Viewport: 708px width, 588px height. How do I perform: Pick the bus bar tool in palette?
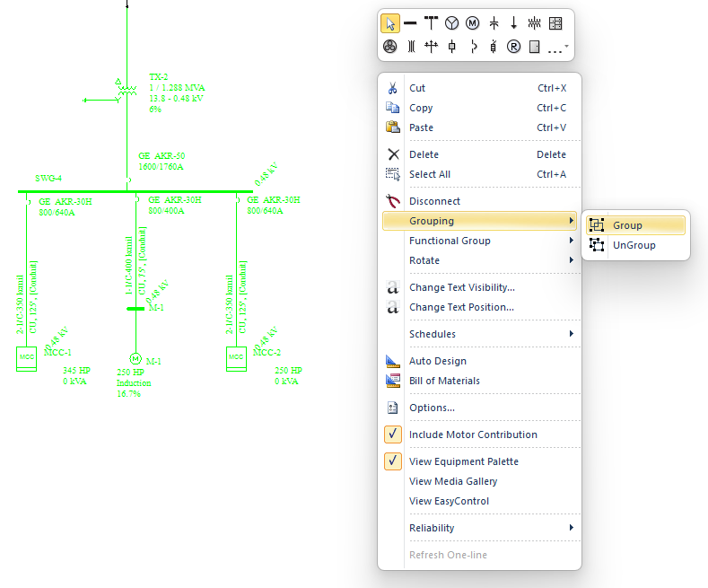pyautogui.click(x=410, y=23)
